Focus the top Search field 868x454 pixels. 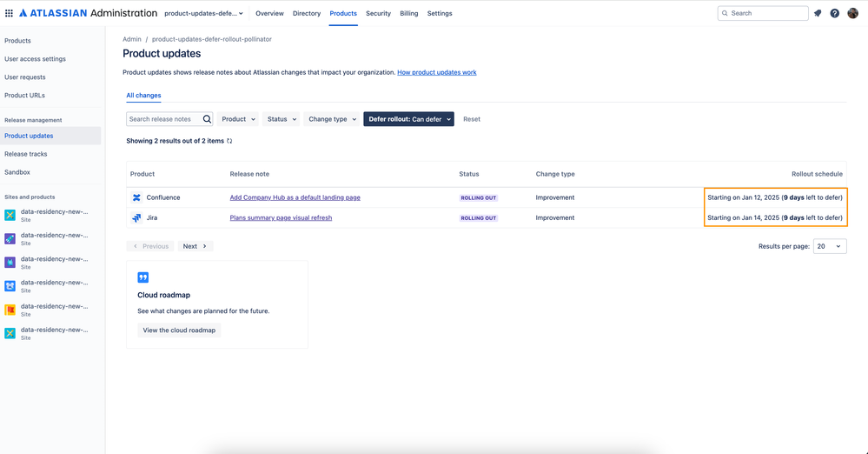pos(763,13)
